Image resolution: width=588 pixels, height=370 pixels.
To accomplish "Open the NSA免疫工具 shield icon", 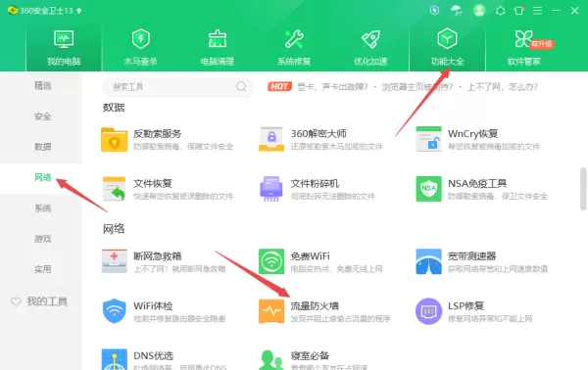I will [428, 189].
